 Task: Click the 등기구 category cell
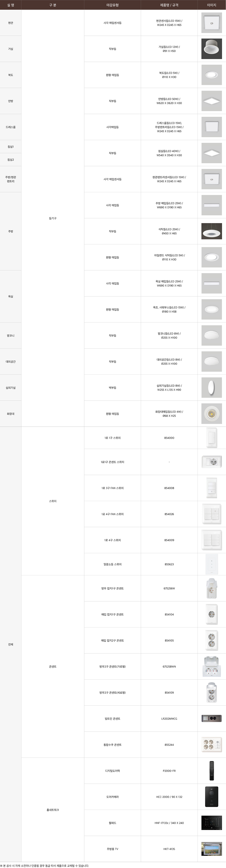pyautogui.click(x=53, y=218)
